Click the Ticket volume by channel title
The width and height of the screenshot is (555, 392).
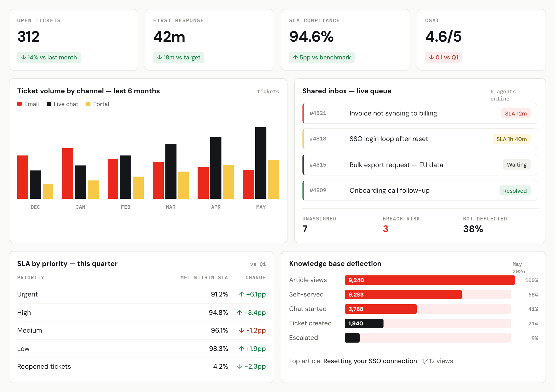[89, 91]
